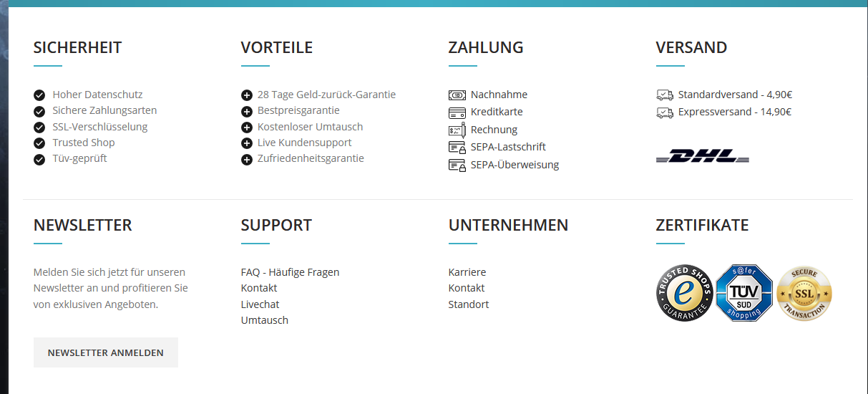Click the Secure SSL Transaction seal
Screen dimensions: 868x394
tap(804, 293)
